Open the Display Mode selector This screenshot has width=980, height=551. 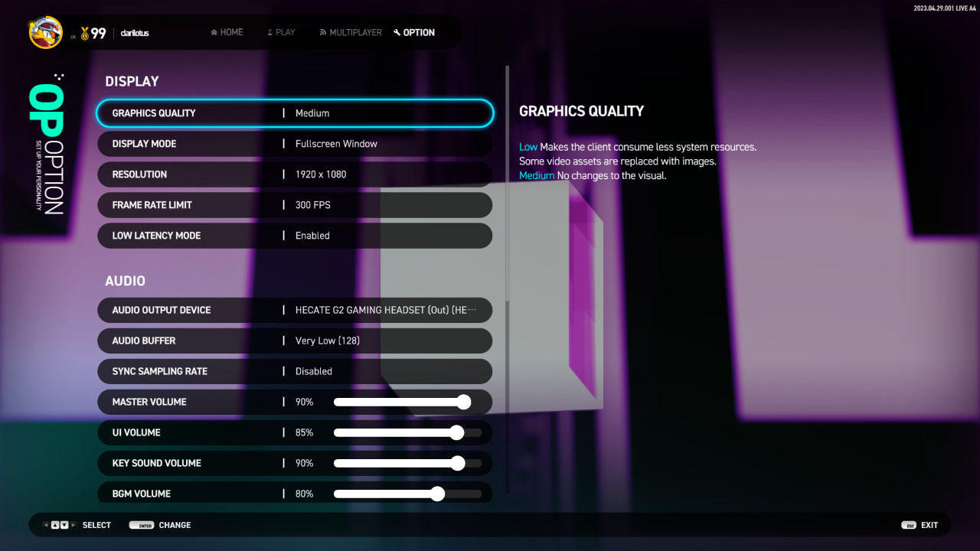(x=295, y=144)
